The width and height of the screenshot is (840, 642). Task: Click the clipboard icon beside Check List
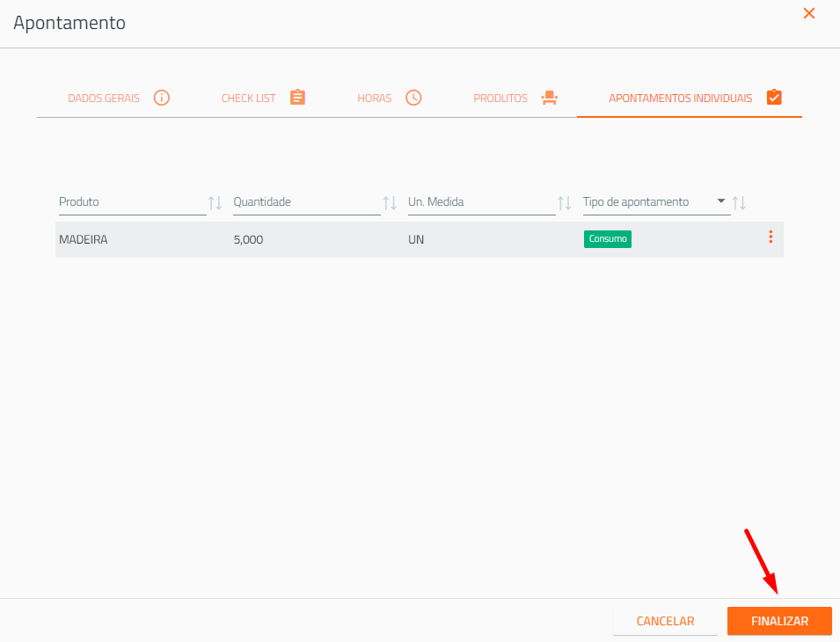[x=298, y=98]
